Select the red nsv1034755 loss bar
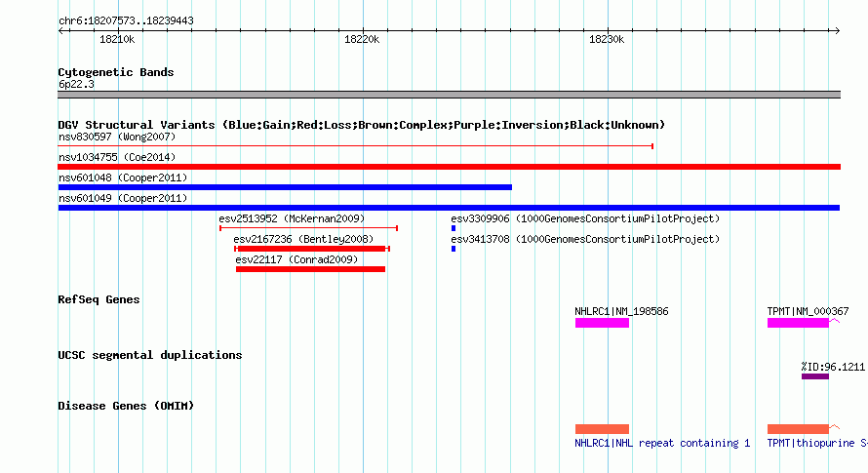 [449, 167]
